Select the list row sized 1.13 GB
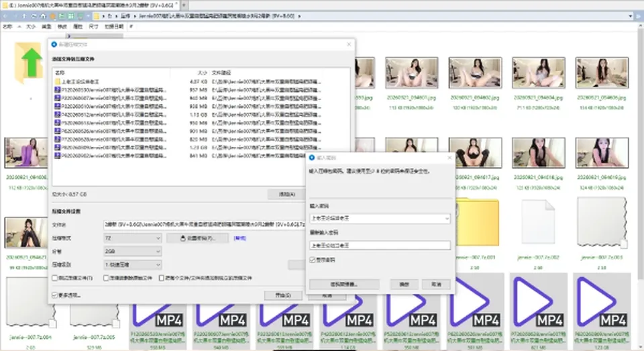644x351 pixels. point(188,115)
